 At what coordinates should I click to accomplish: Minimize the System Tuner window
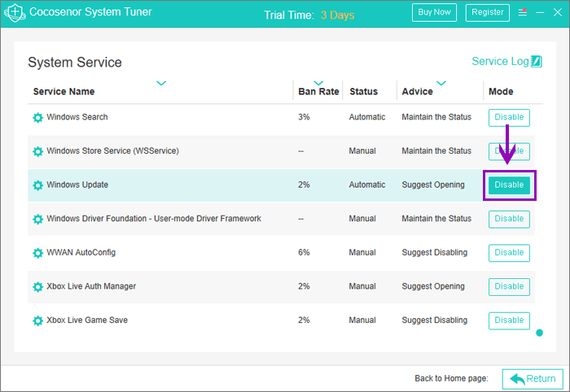[540, 13]
